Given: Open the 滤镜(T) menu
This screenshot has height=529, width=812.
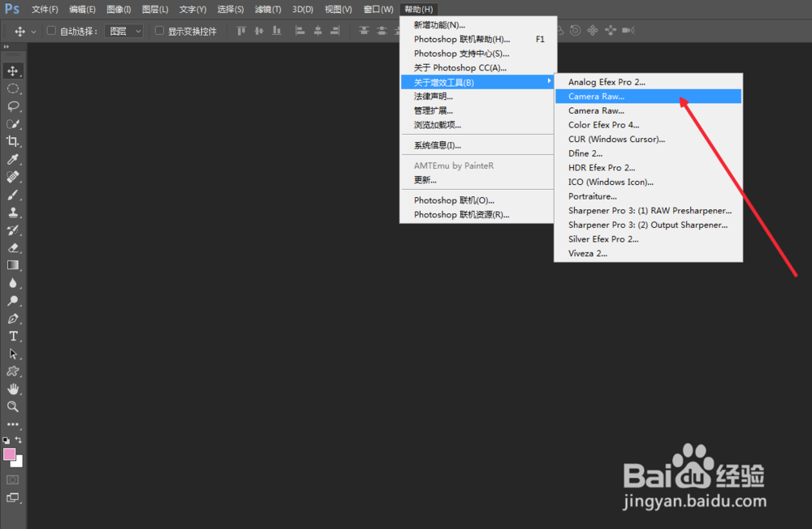Looking at the screenshot, I should click(x=268, y=9).
